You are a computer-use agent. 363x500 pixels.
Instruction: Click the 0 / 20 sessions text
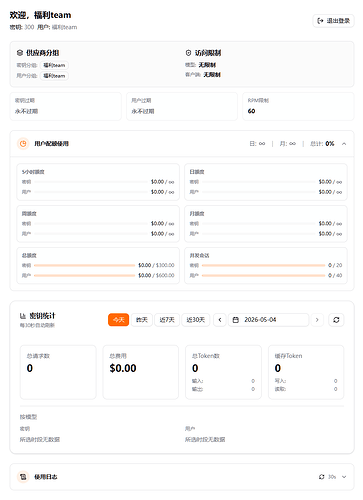(335, 265)
